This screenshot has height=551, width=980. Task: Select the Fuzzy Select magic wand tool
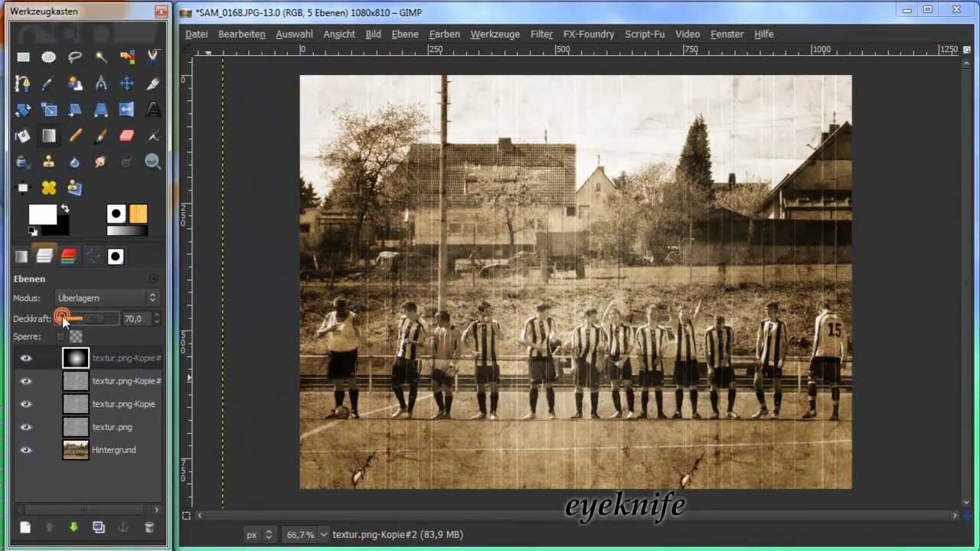(x=101, y=57)
